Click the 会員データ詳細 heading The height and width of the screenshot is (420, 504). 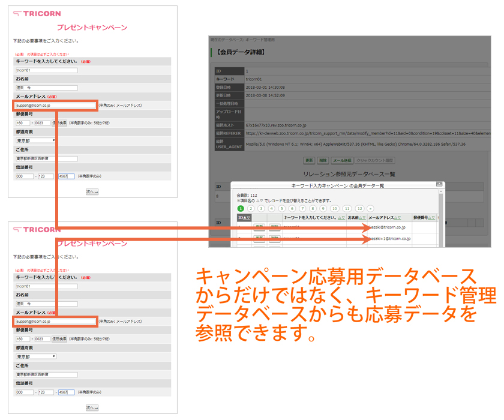click(240, 52)
